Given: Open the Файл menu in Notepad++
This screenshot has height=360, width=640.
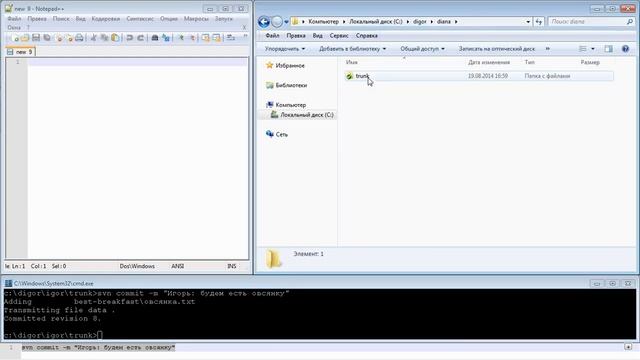Looking at the screenshot, I should point(14,19).
